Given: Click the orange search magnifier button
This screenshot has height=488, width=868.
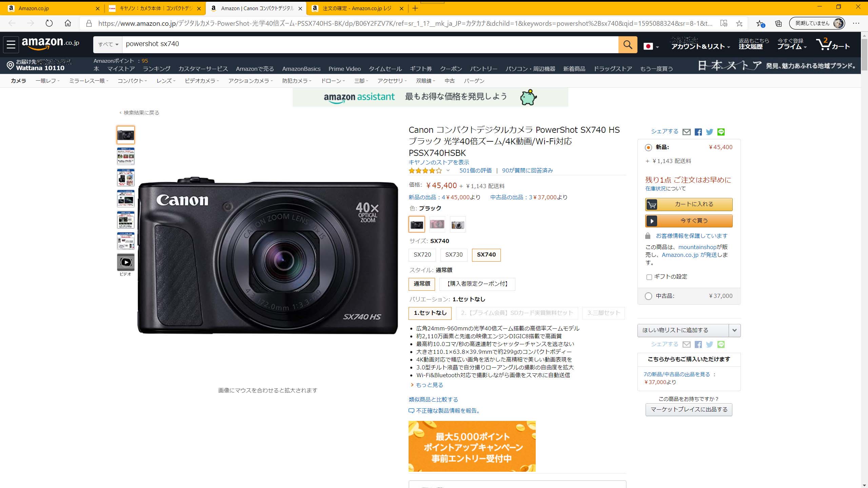Looking at the screenshot, I should point(628,44).
